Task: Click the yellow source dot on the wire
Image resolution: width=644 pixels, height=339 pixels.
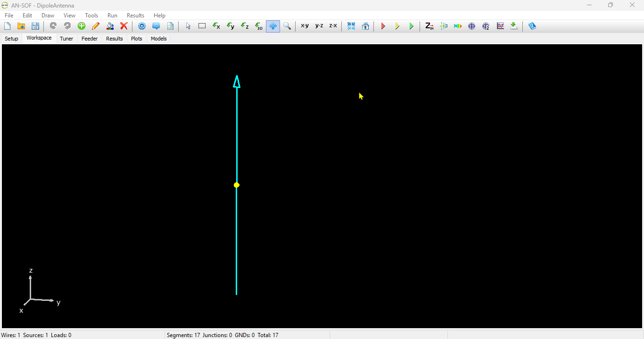Action: [237, 185]
